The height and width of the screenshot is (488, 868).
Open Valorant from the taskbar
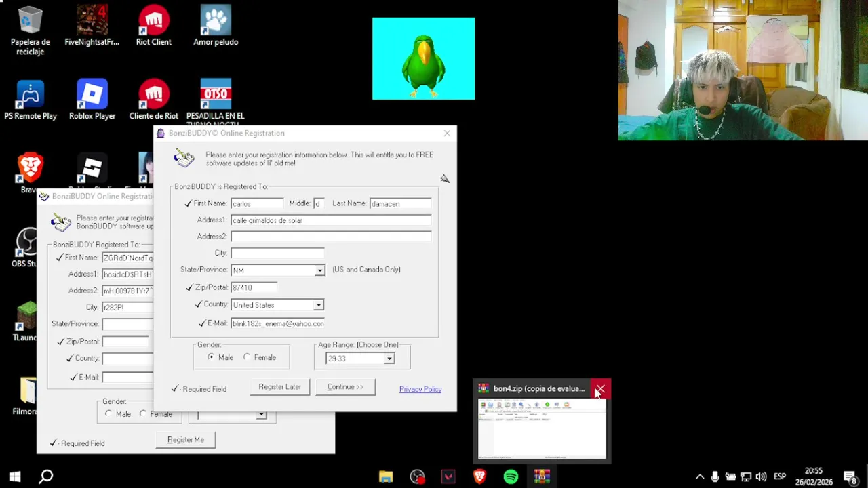coord(448,476)
